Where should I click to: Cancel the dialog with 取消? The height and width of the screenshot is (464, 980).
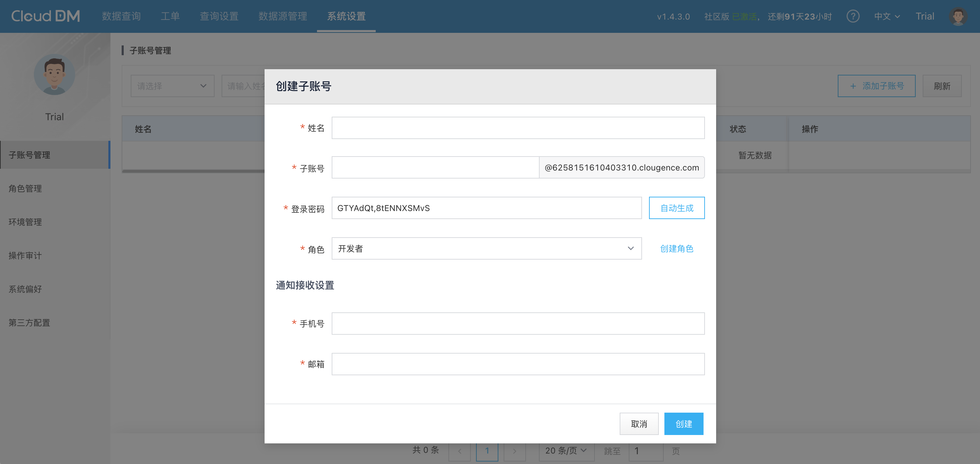[x=639, y=424]
